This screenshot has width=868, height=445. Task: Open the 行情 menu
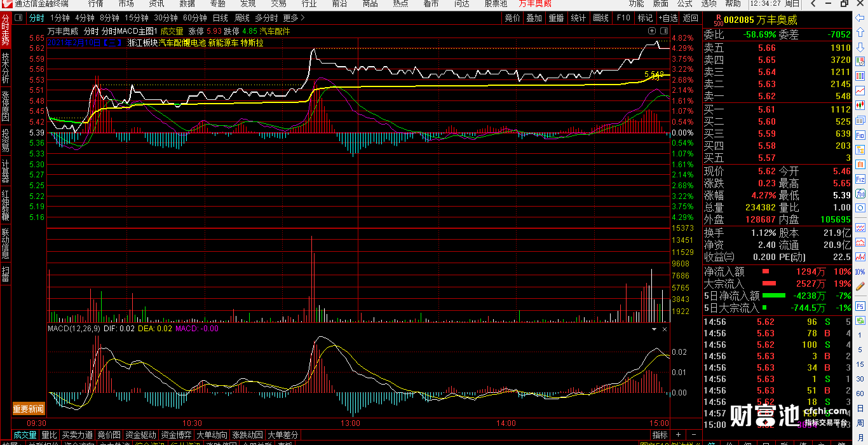(x=95, y=3)
